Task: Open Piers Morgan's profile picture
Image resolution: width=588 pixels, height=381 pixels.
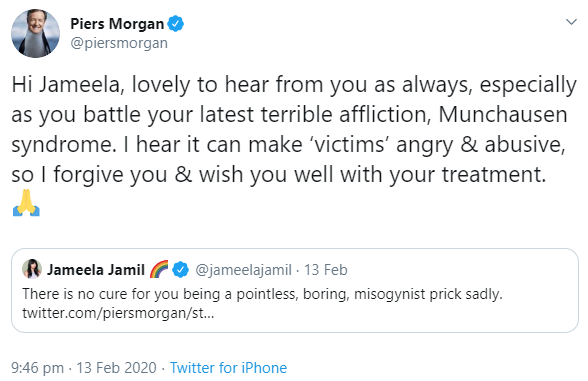Action: [36, 33]
